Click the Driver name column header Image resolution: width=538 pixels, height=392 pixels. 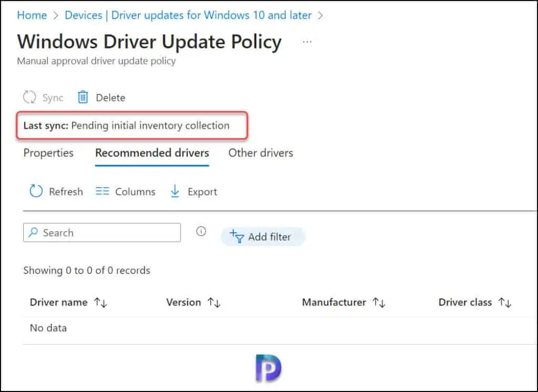pos(59,303)
